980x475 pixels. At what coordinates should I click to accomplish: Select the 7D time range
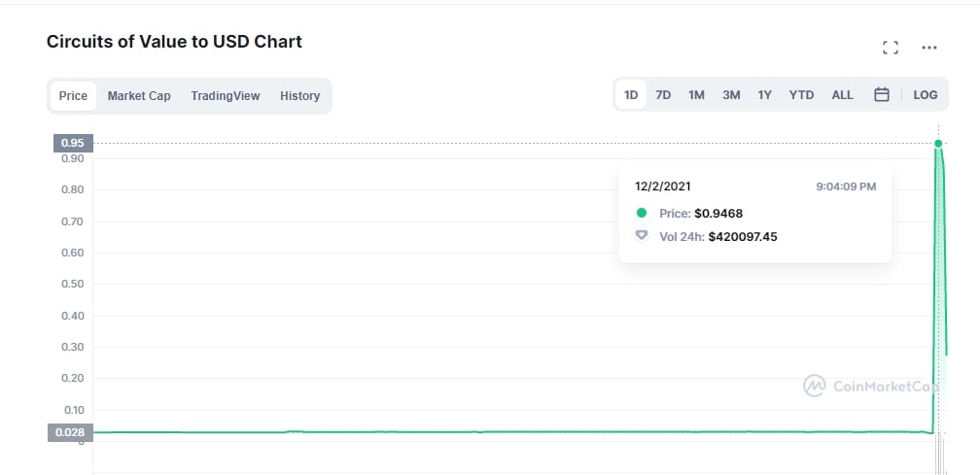[663, 95]
